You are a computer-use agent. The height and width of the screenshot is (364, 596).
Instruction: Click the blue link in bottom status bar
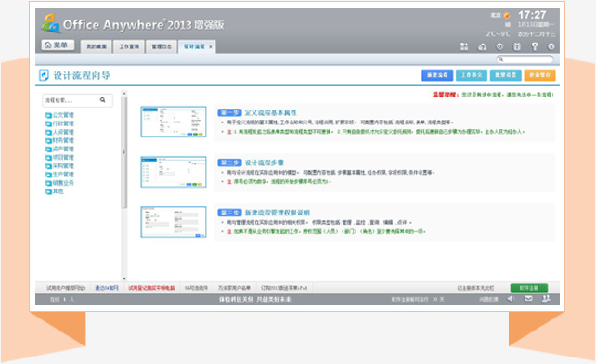[x=107, y=288]
